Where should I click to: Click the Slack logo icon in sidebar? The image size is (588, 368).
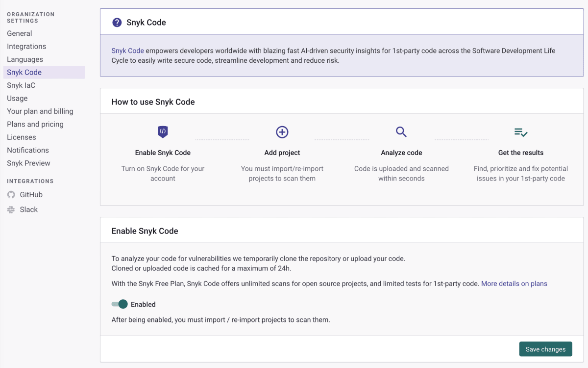[x=11, y=210]
